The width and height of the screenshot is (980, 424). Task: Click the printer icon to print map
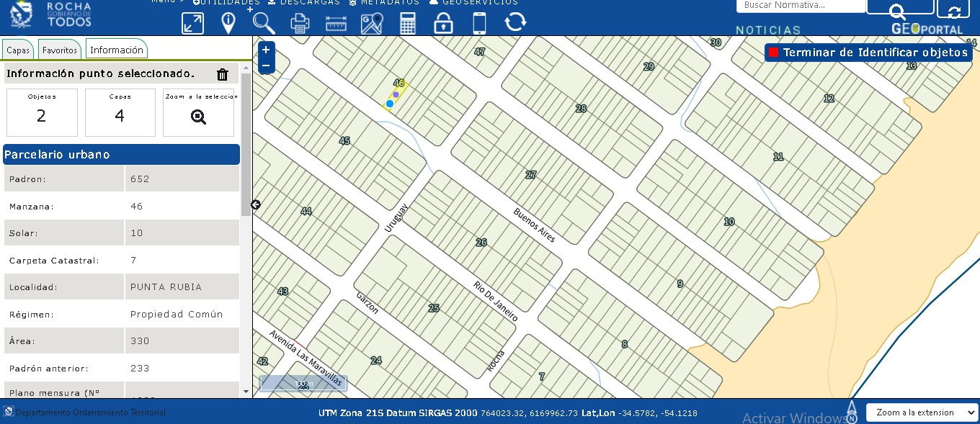300,23
